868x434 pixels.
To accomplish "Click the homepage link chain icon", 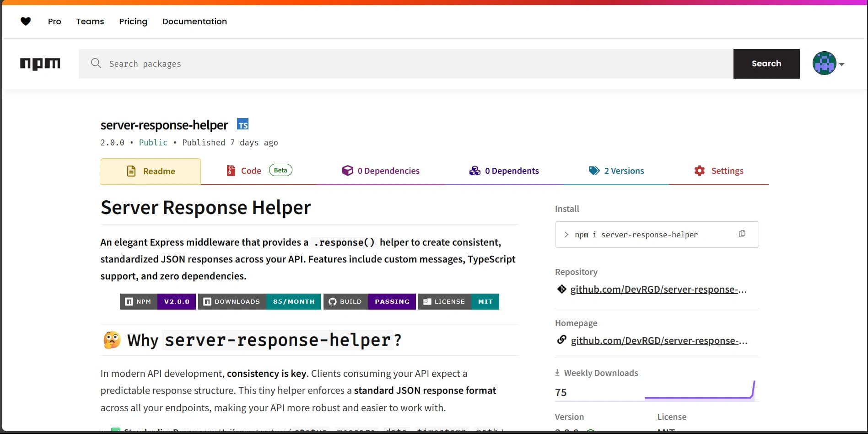I will 561,340.
